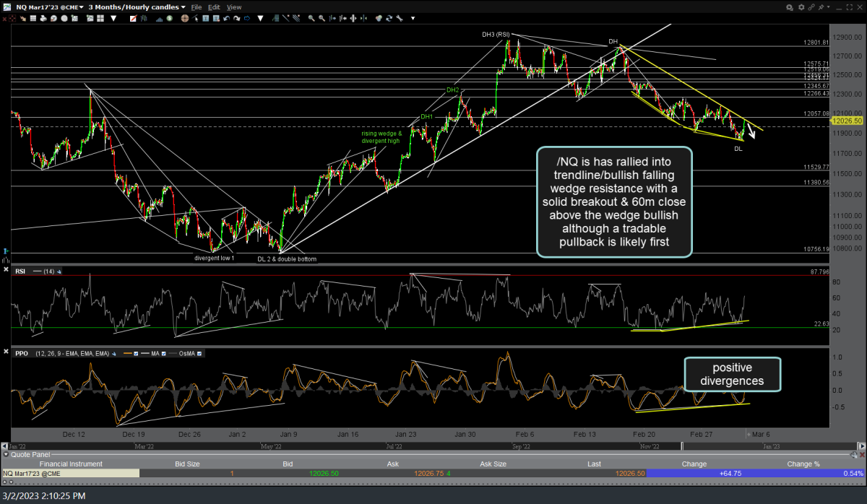Screen dimensions: 867x504
Task: Click the Undo arrow in the toolbar
Action: tap(226, 17)
